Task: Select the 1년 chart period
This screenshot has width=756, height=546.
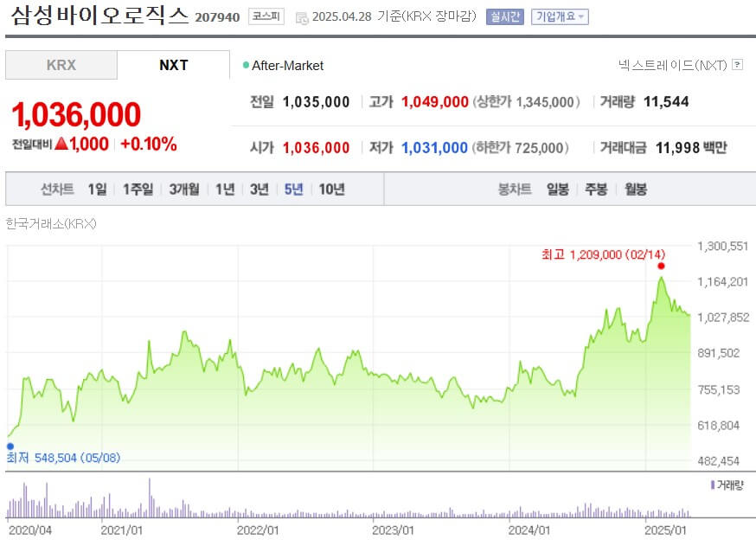Action: [224, 188]
